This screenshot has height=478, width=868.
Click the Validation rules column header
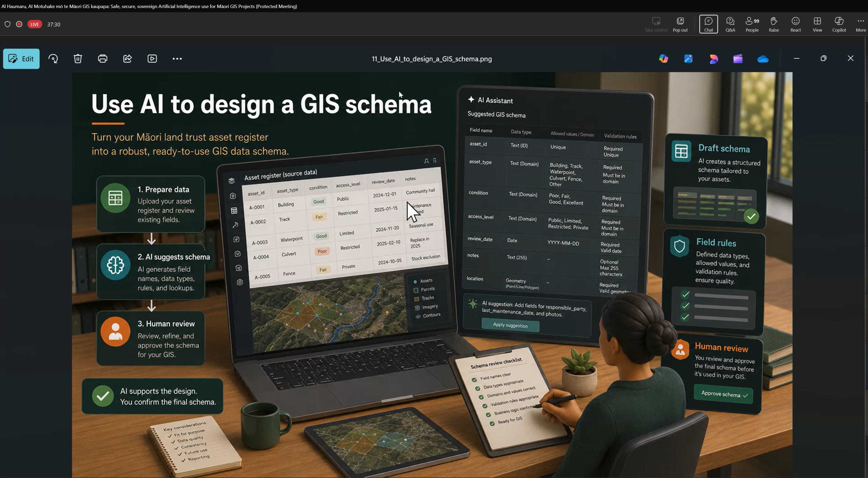tap(620, 136)
